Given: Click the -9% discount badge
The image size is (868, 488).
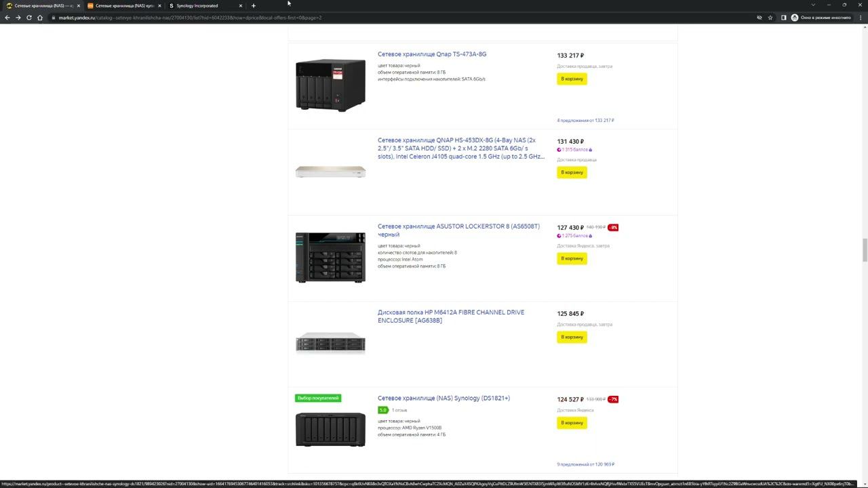Looking at the screenshot, I should [613, 228].
